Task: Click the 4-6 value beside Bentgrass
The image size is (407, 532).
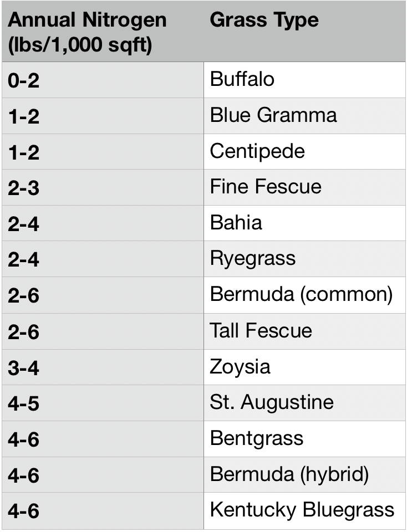Action: [x=103, y=439]
